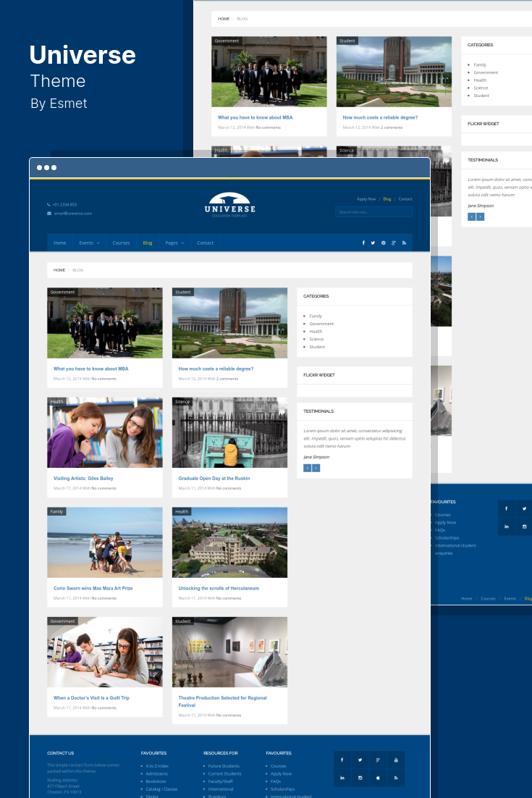
Task: Click the search the site field
Action: [373, 211]
